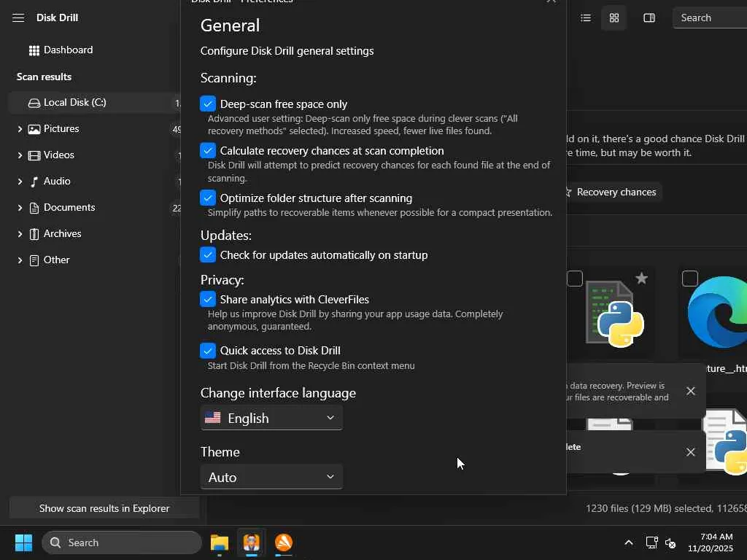This screenshot has height=560, width=747.
Task: Dismiss the data recovery preview notification
Action: click(x=690, y=391)
